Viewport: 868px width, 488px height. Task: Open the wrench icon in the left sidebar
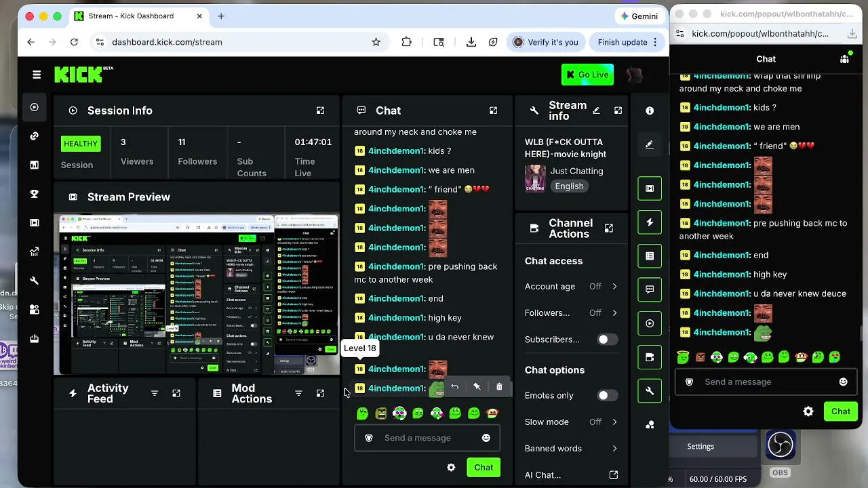coord(35,281)
